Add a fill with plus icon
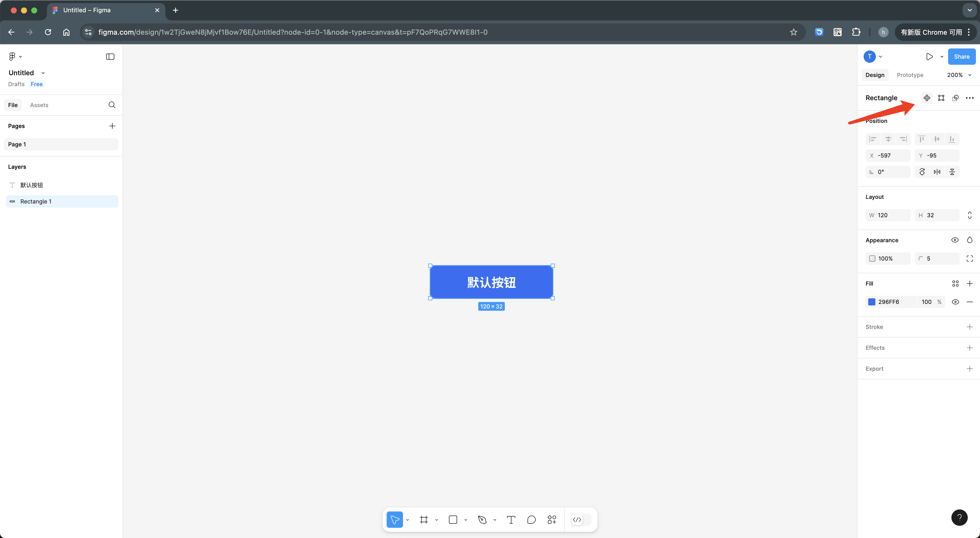Image resolution: width=980 pixels, height=538 pixels. pyautogui.click(x=970, y=284)
